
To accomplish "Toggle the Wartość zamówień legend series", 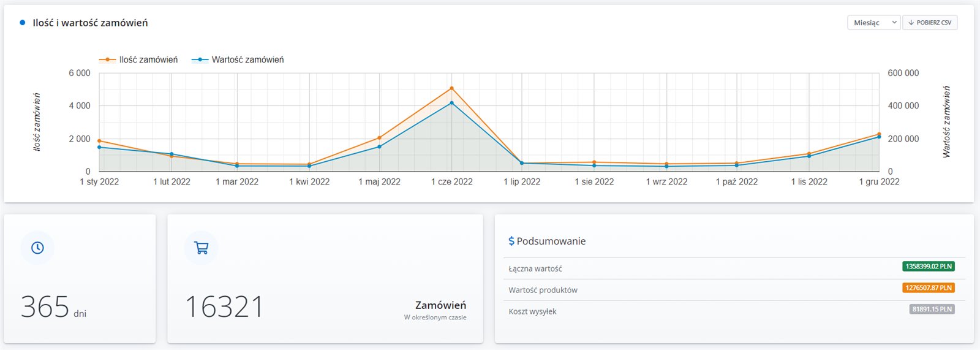I will tap(238, 59).
